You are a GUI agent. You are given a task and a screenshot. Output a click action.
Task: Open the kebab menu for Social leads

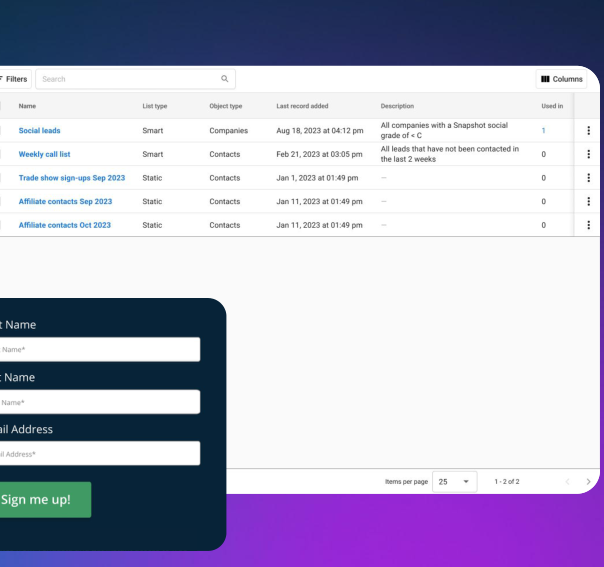click(588, 131)
